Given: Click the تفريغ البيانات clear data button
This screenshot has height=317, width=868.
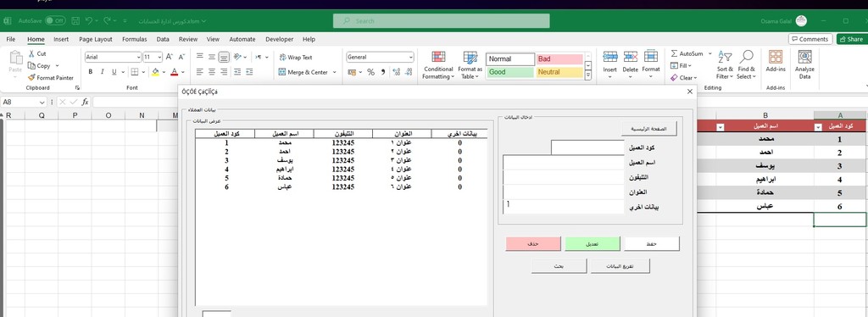Looking at the screenshot, I should tap(620, 266).
